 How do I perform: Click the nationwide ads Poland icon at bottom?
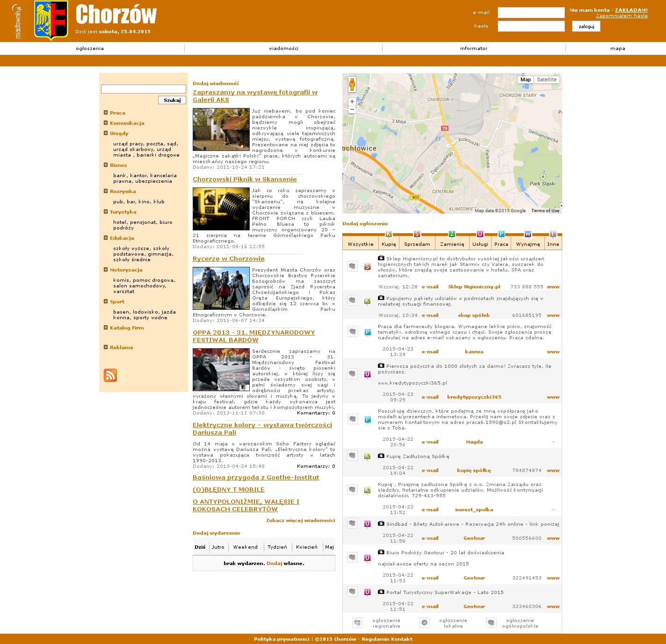pyautogui.click(x=491, y=623)
